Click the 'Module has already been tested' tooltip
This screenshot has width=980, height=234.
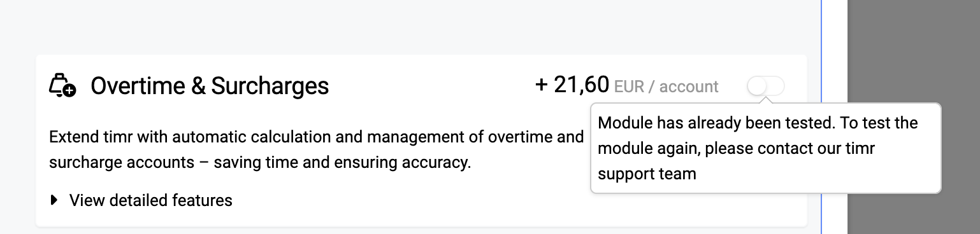click(766, 148)
